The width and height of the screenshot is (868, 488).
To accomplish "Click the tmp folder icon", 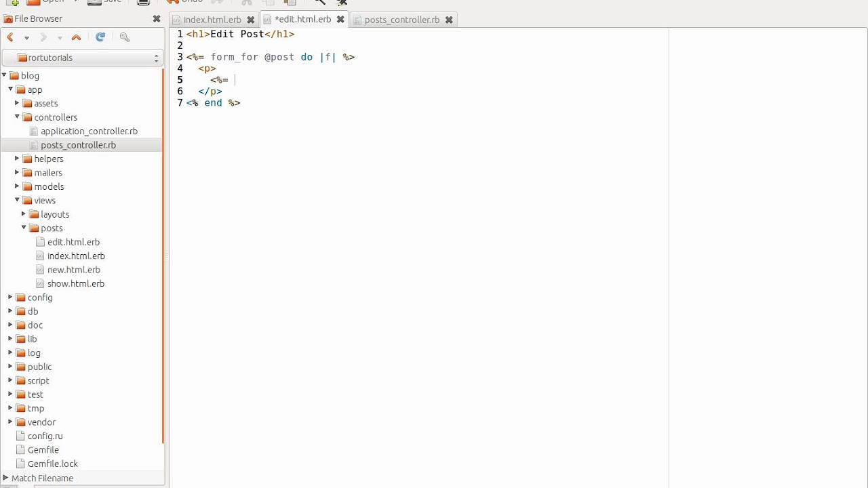I will pos(21,408).
